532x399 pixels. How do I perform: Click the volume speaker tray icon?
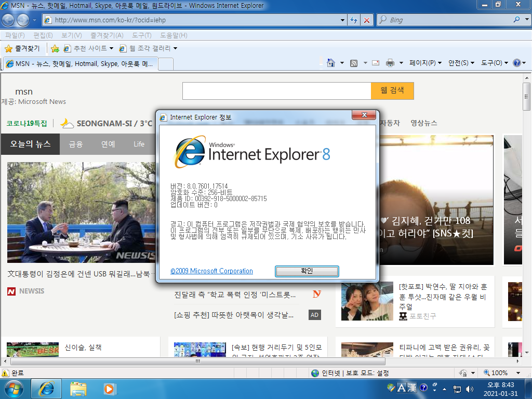point(470,389)
